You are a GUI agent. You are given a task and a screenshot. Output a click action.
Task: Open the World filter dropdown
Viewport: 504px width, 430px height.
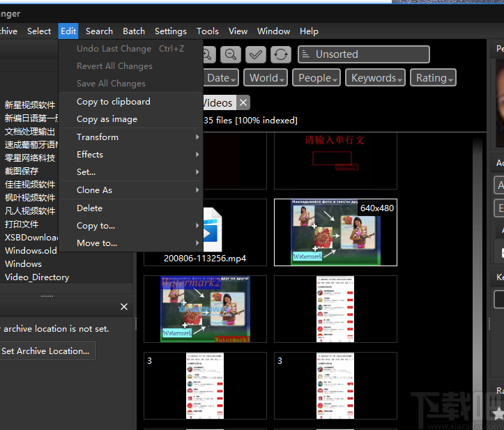pyautogui.click(x=266, y=78)
